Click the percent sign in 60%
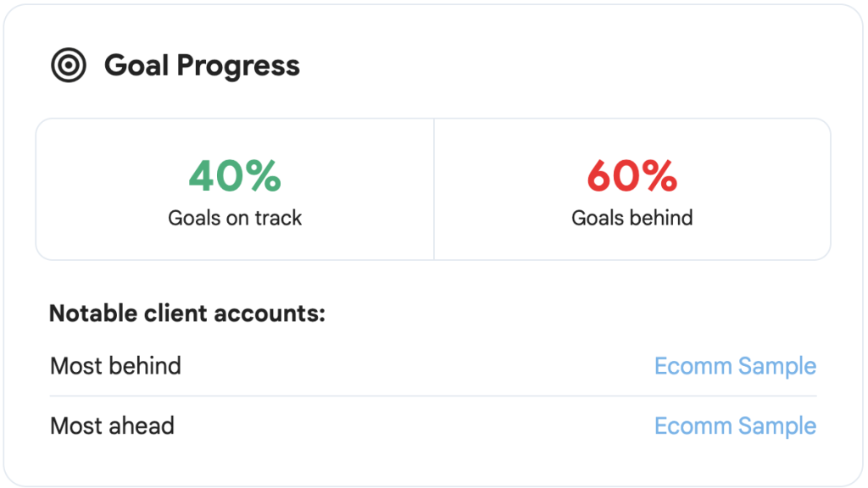Viewport: 868px width, 488px height. [x=659, y=176]
